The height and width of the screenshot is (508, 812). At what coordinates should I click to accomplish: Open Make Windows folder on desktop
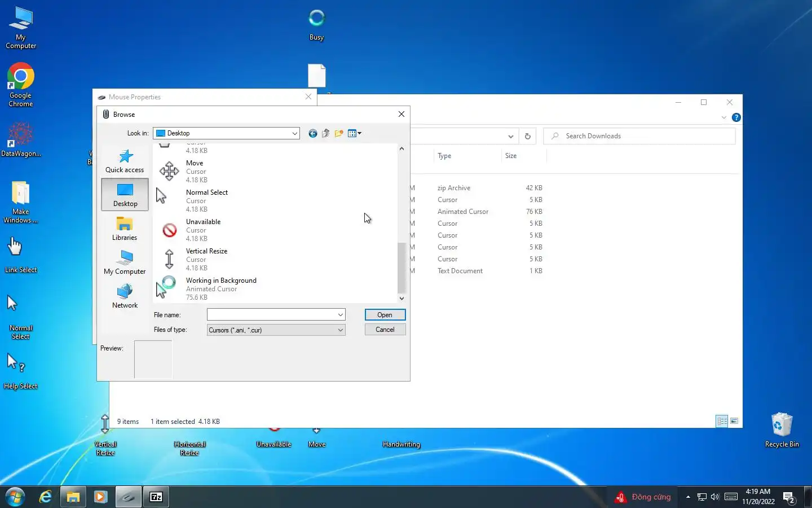(21, 202)
